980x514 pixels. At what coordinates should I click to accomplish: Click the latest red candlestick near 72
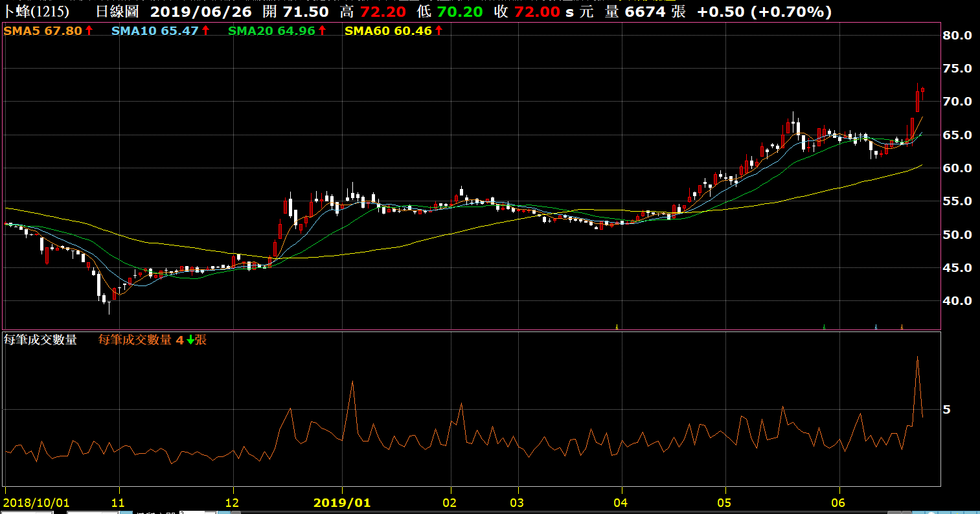(x=922, y=91)
